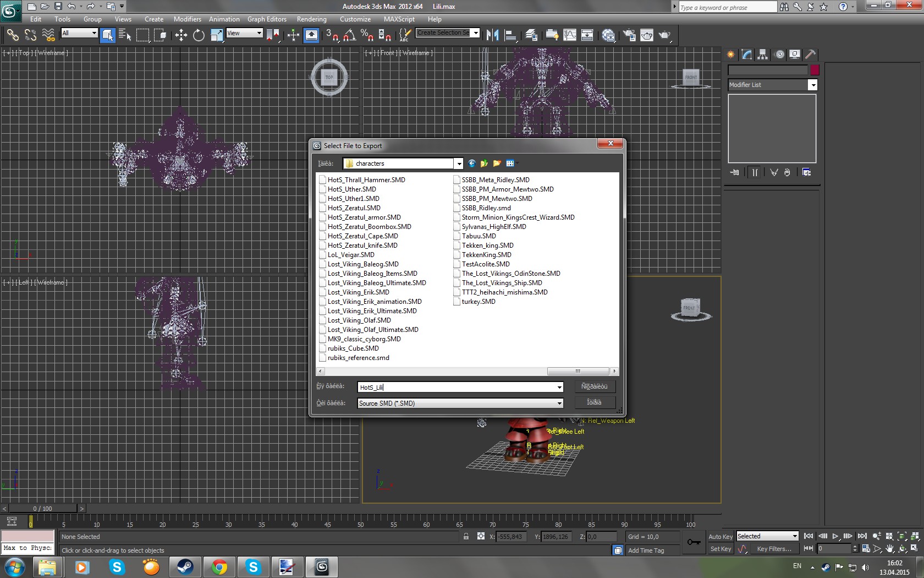Open the Modifiers menu
Screen dimensions: 924x578
(x=188, y=19)
